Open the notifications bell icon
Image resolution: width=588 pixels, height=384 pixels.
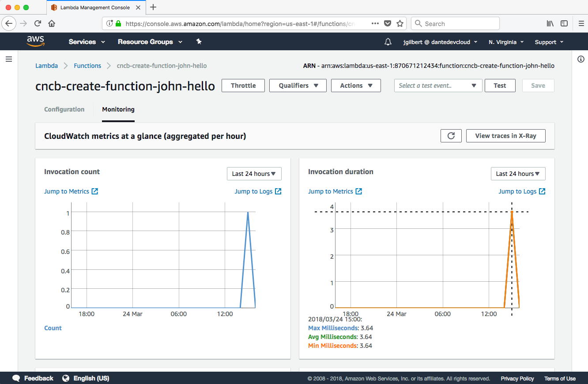coord(388,42)
